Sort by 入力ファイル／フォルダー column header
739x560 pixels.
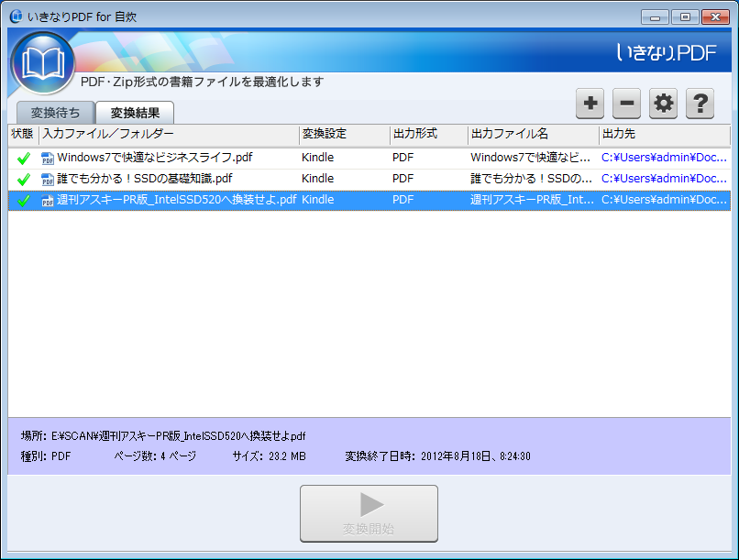click(x=169, y=134)
